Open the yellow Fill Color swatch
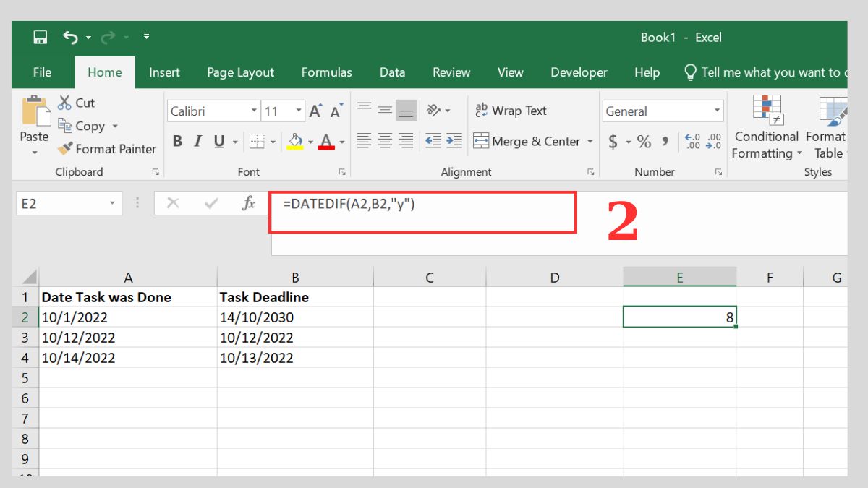The image size is (868, 488). 294,141
